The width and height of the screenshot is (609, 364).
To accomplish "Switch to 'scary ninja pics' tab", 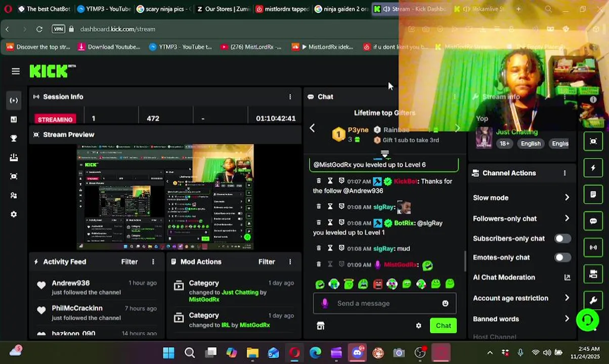I will pyautogui.click(x=164, y=9).
